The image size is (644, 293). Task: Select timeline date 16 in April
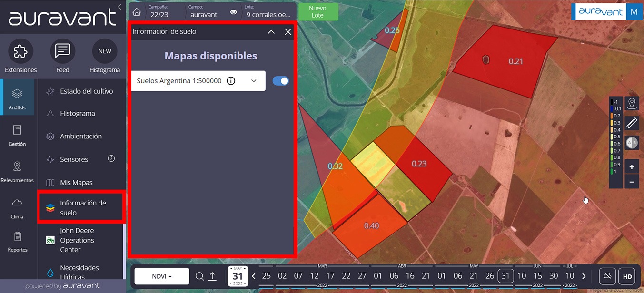pos(410,276)
